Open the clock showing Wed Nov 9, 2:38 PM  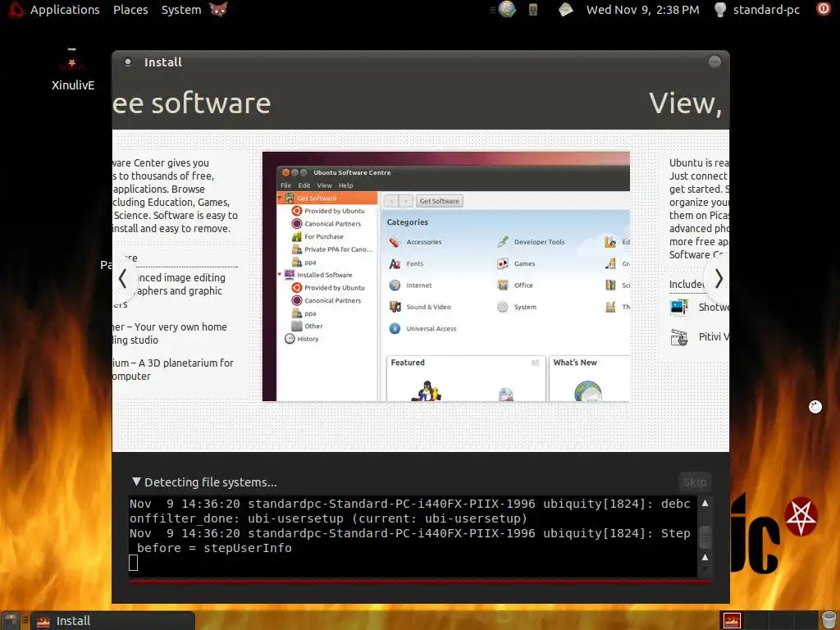coord(642,10)
